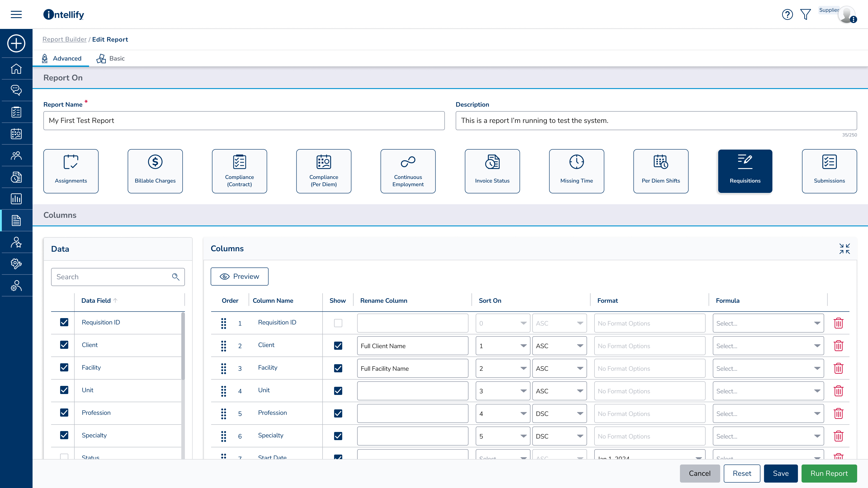Click the Preview button with eye icon

click(x=239, y=276)
